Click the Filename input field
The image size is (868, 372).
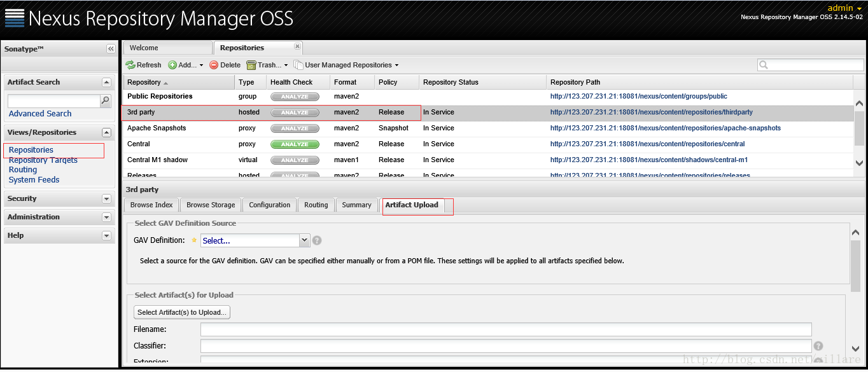click(x=506, y=329)
